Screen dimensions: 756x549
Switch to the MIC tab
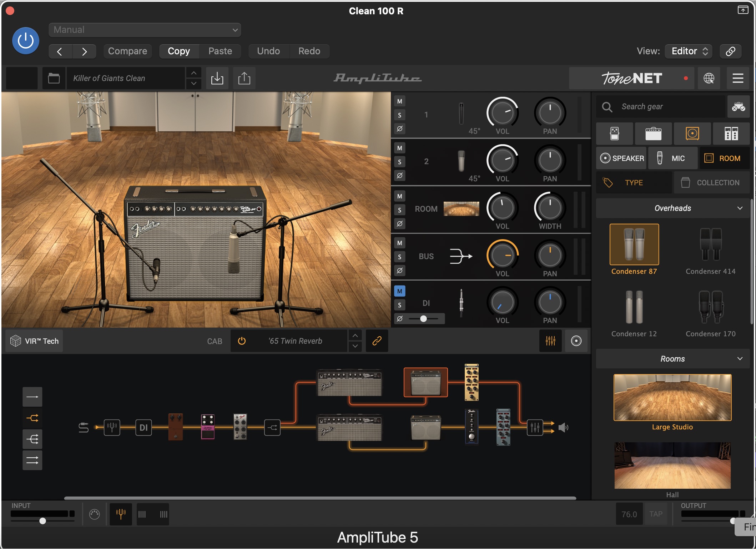coord(672,158)
